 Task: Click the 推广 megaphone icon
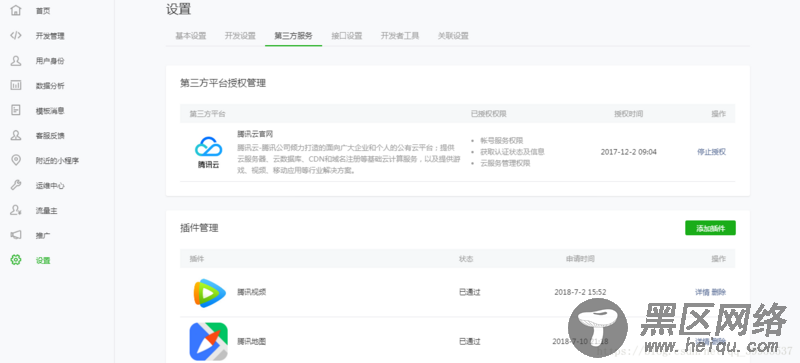16,235
